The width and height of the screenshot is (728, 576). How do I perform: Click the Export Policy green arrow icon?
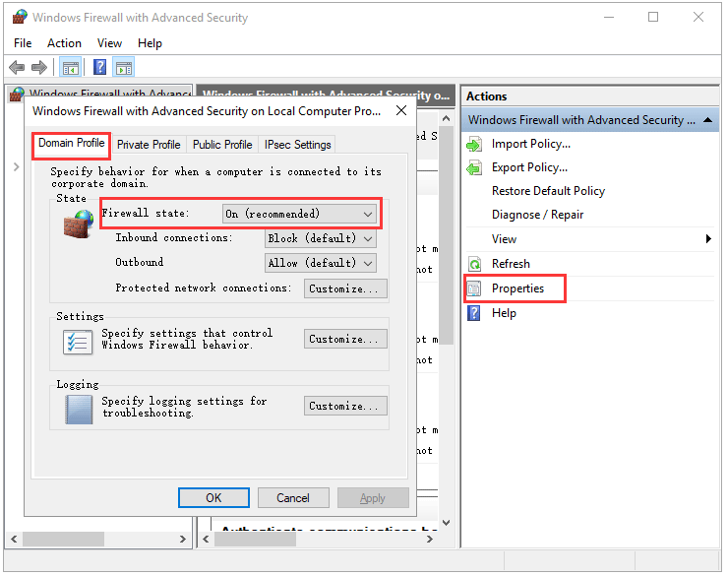click(474, 167)
